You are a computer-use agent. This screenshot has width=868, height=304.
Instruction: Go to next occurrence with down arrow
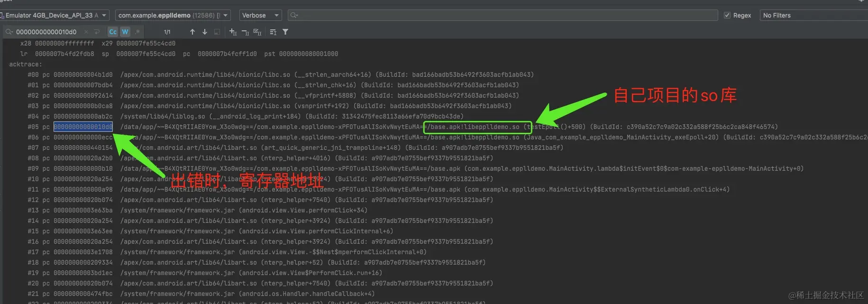205,32
